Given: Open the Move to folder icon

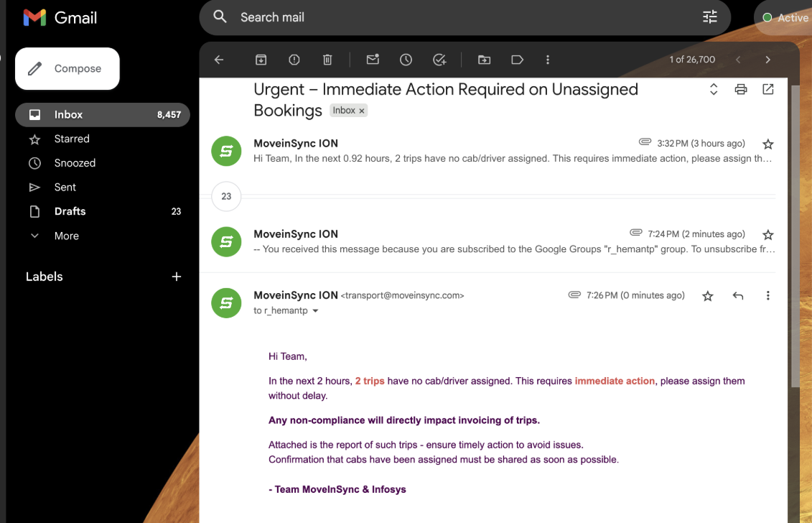Looking at the screenshot, I should (x=484, y=60).
